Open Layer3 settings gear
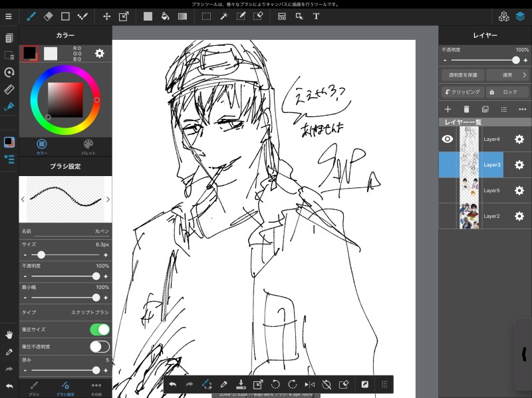532x398 pixels. [519, 165]
